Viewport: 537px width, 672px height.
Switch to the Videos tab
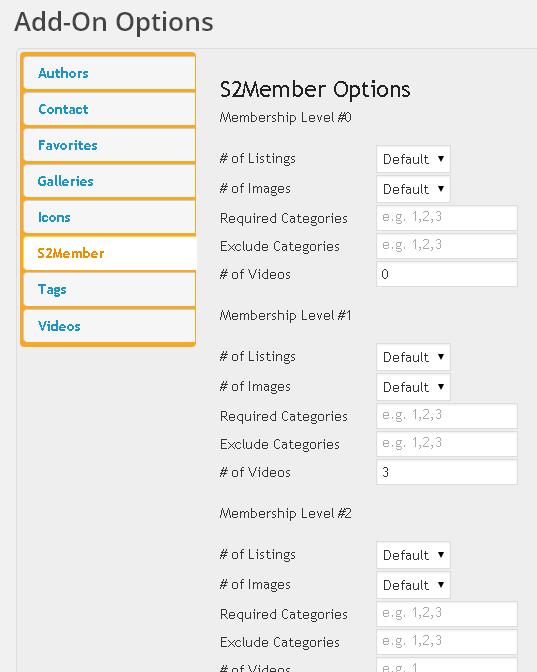point(110,326)
